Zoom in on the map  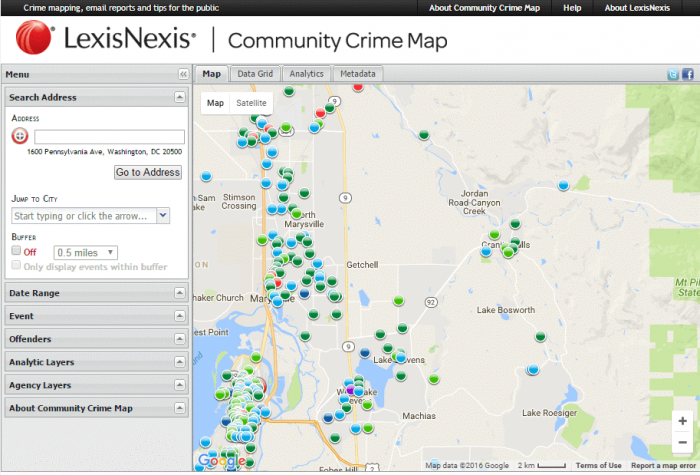coord(682,421)
